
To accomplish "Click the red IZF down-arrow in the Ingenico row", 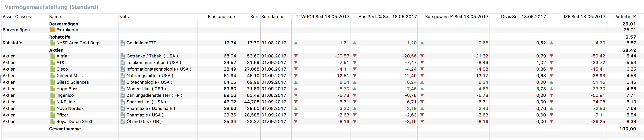I will (x=551, y=95).
